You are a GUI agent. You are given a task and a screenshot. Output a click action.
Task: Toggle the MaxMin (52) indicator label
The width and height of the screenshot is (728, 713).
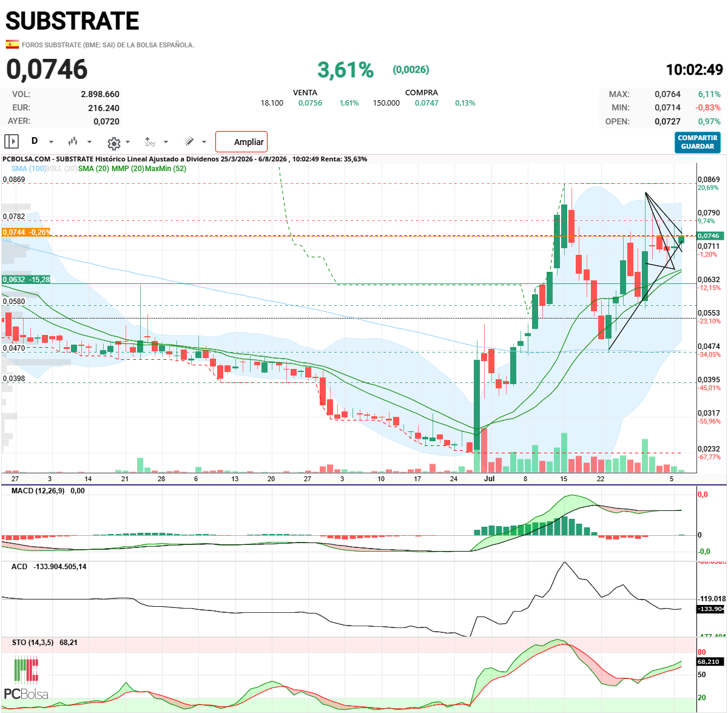coord(165,169)
